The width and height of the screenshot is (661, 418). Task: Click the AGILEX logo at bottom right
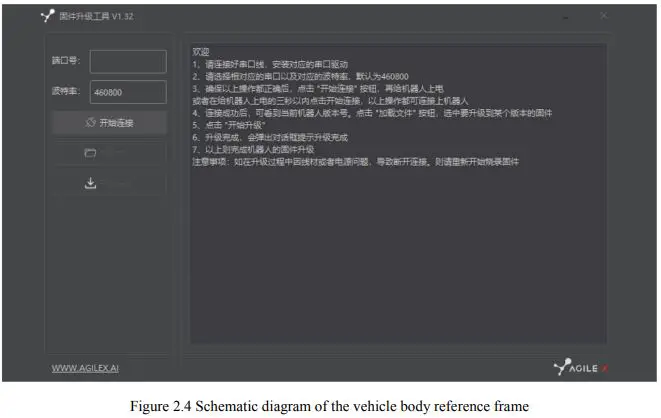click(x=581, y=367)
